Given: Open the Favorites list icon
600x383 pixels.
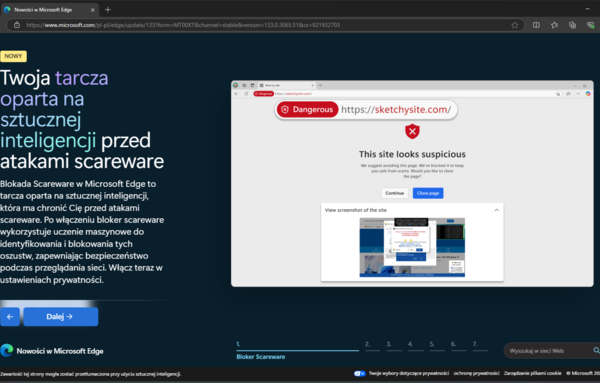Looking at the screenshot, I should (x=554, y=25).
